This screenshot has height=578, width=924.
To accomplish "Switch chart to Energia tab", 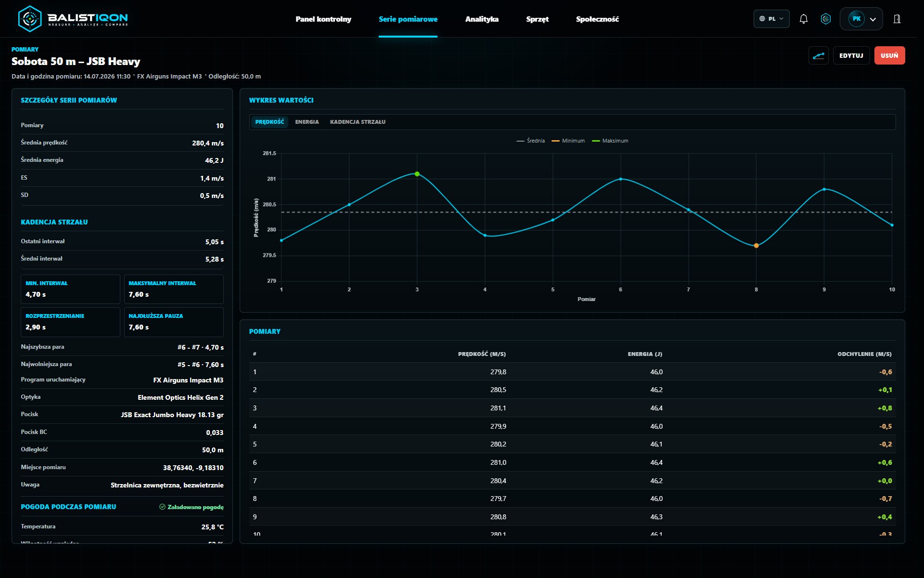I will tap(307, 122).
